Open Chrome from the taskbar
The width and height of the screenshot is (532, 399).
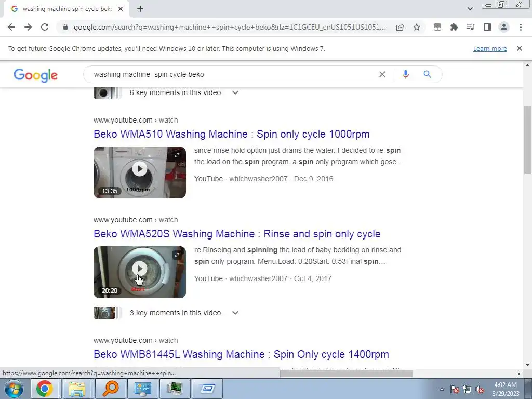(x=45, y=389)
